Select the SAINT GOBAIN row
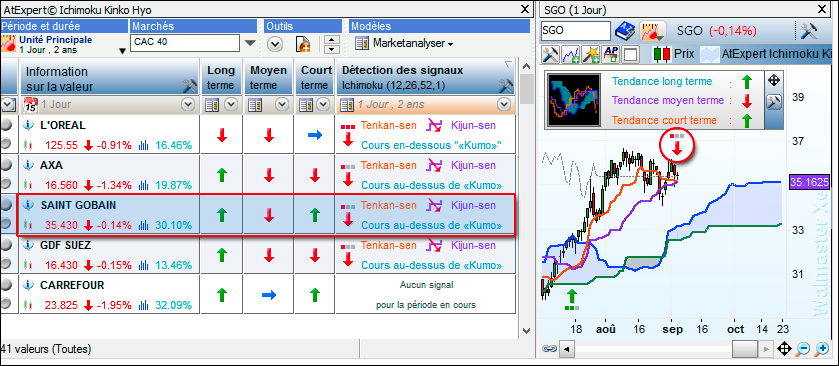 [x=266, y=215]
